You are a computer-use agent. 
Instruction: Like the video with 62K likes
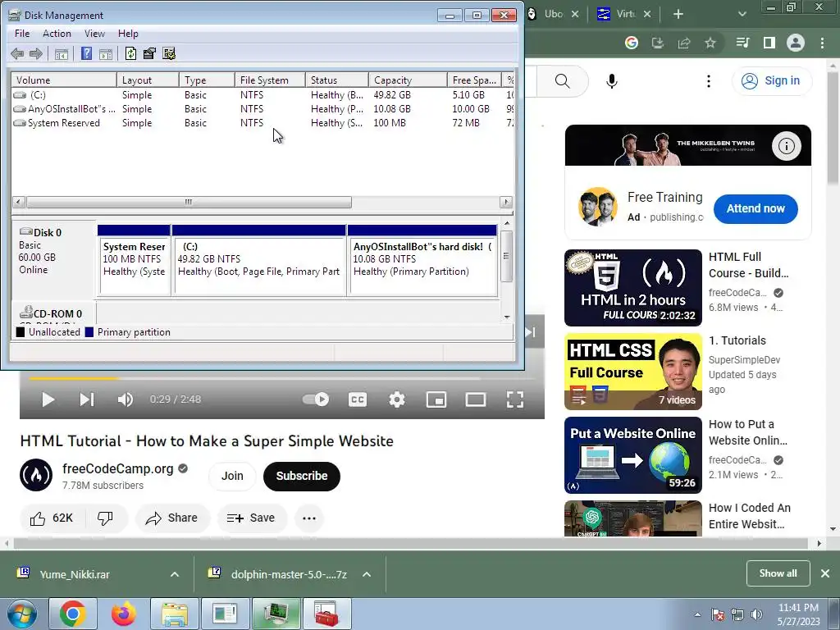52,518
